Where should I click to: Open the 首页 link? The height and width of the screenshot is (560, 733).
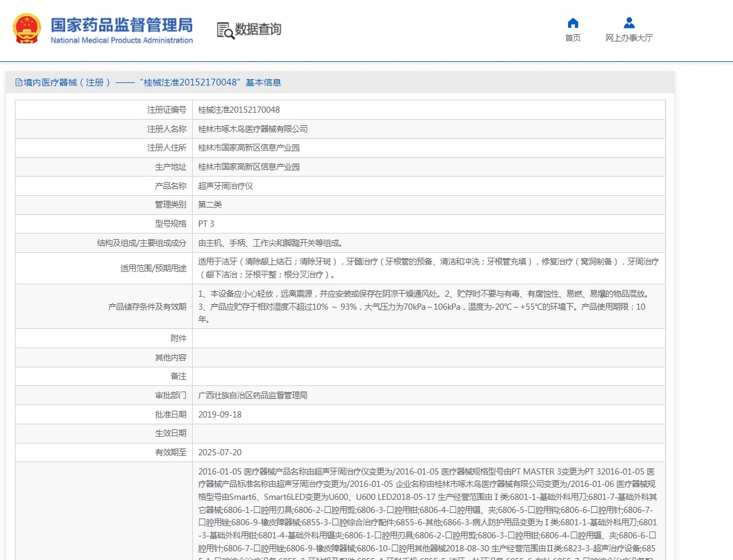click(573, 38)
